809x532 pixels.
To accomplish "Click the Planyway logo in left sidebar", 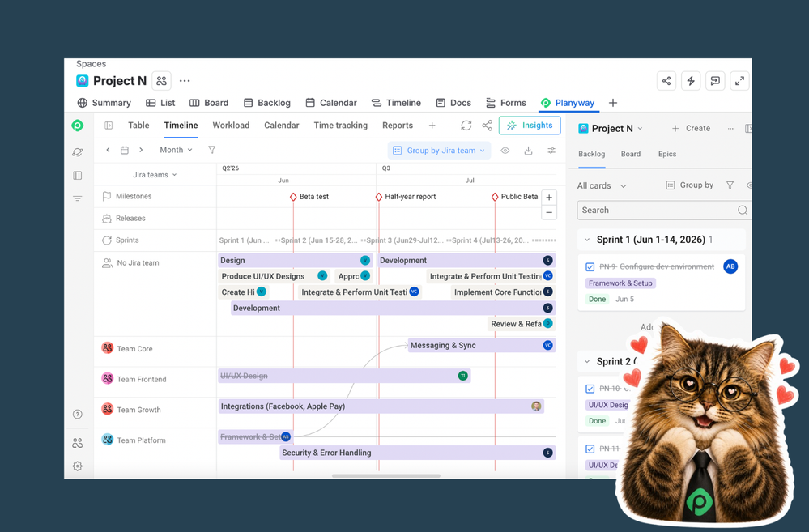I will [78, 126].
